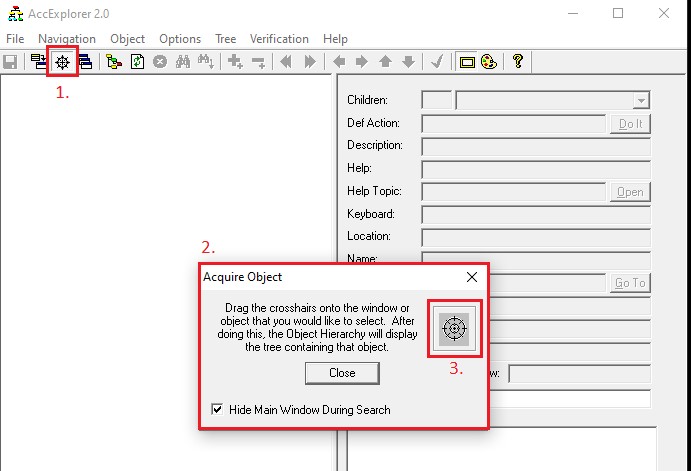Open the Navigation menu
691x471 pixels.
point(67,39)
